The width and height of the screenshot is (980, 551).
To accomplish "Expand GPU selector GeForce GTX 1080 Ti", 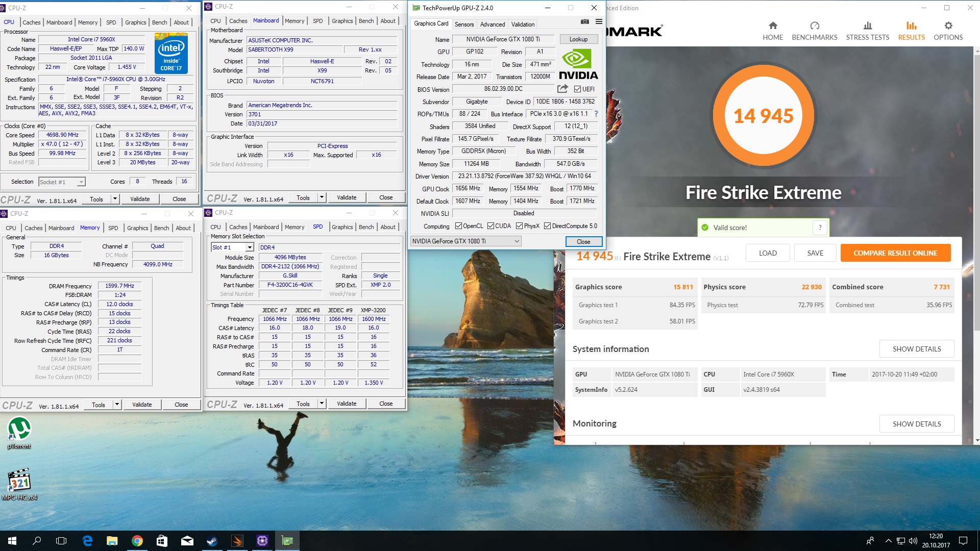I will [x=465, y=241].
